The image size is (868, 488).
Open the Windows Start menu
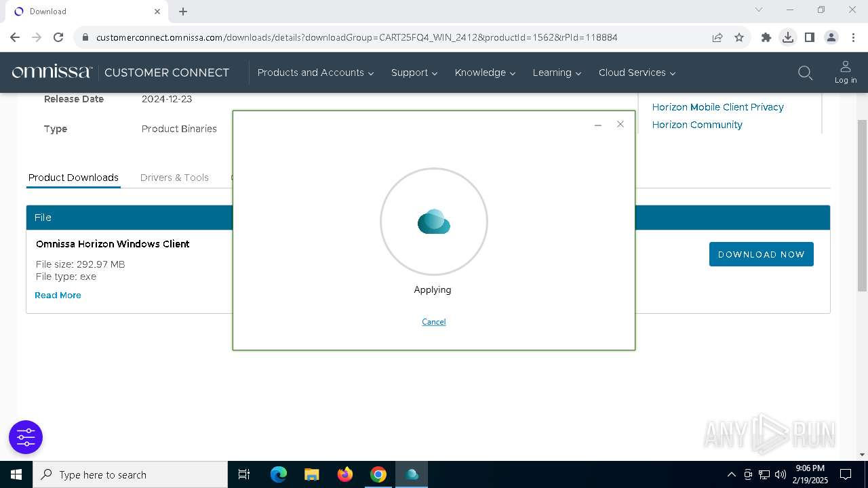coord(16,474)
